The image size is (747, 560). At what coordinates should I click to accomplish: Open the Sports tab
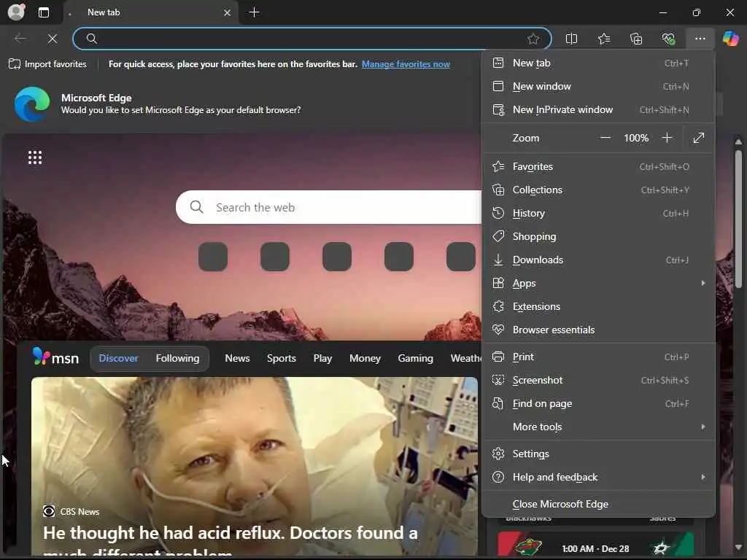(282, 358)
